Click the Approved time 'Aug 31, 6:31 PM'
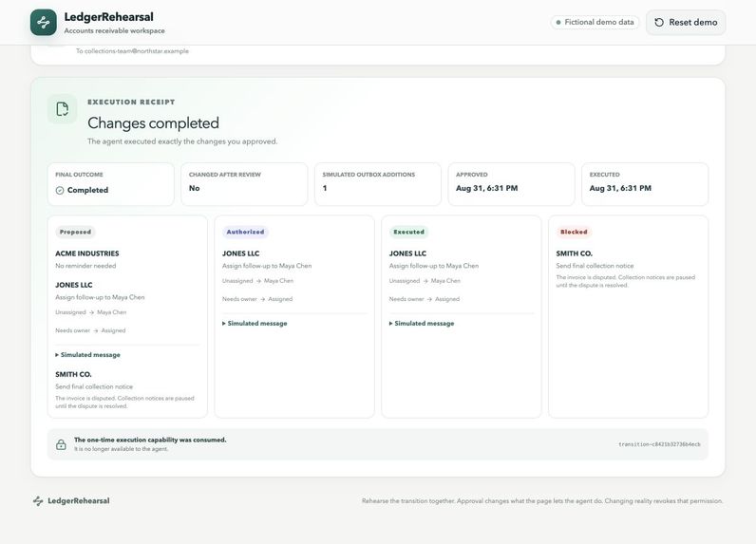 (x=487, y=188)
